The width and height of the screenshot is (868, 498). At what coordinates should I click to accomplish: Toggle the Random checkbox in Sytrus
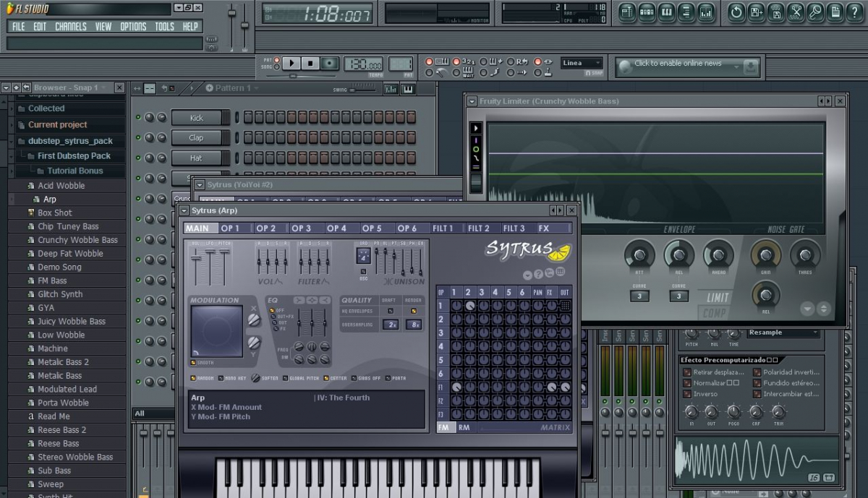click(193, 378)
